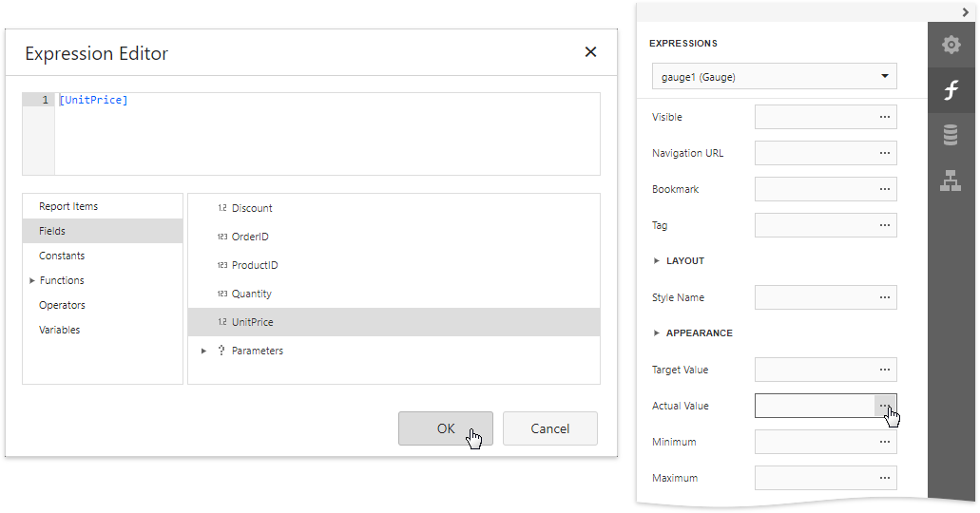Click ellipsis button for Visible expression
The image size is (980, 513).
(885, 117)
